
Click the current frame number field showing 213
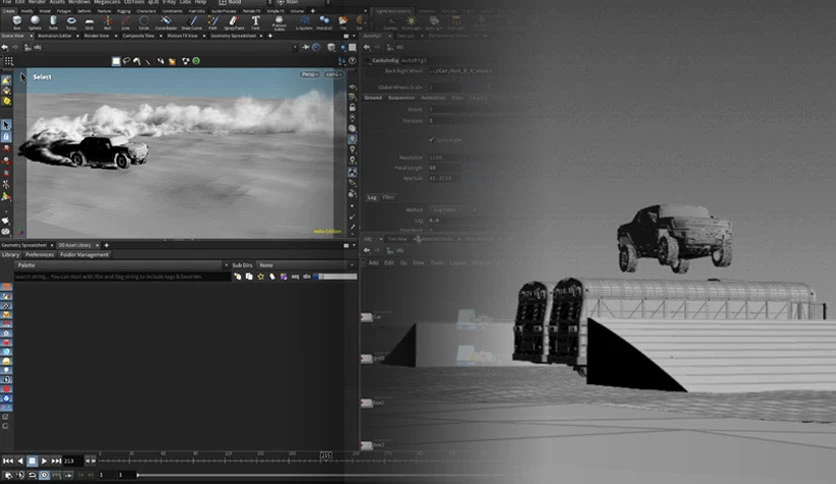point(72,461)
